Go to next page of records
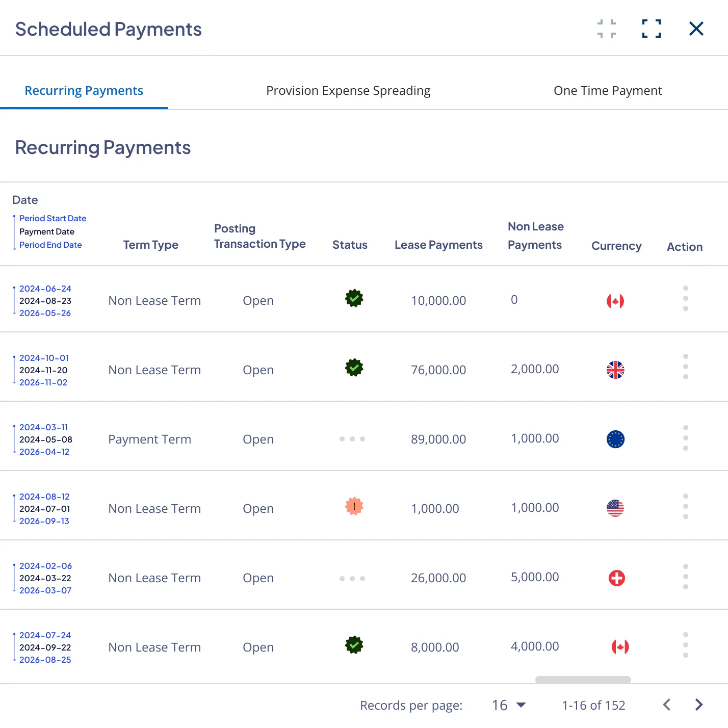The width and height of the screenshot is (728, 728). [x=699, y=705]
